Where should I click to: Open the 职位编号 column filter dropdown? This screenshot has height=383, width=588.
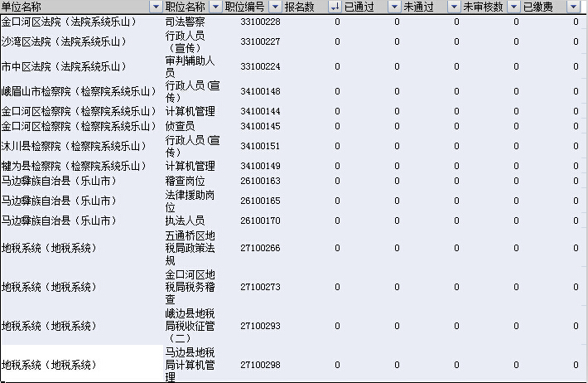[274, 7]
